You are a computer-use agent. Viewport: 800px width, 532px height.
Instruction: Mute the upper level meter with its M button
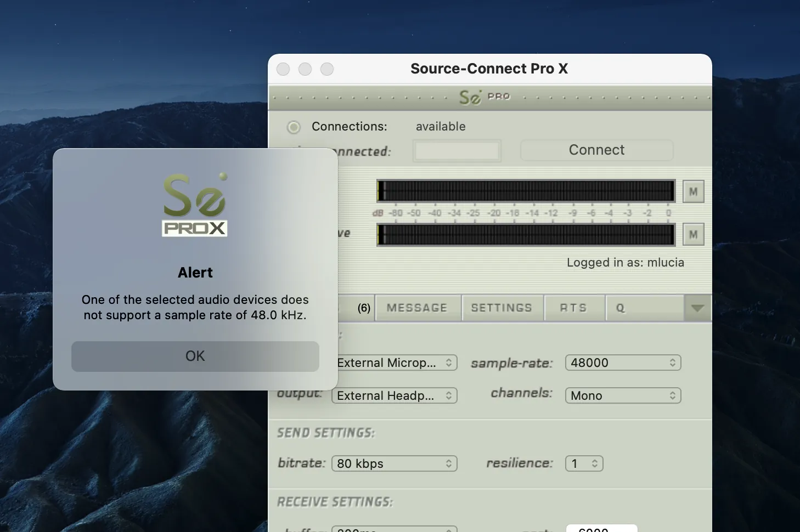694,191
